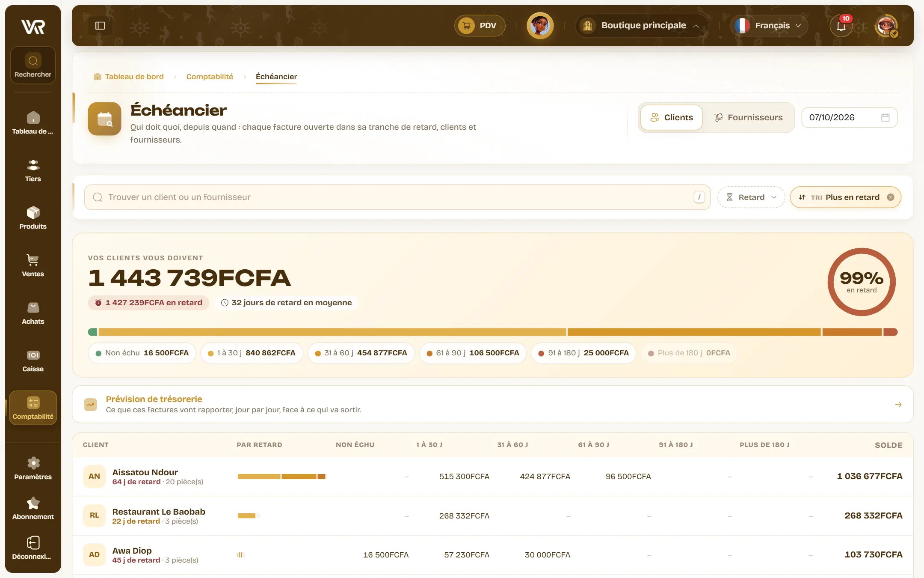Open the user profile avatar
This screenshot has width=924, height=578.
point(886,26)
